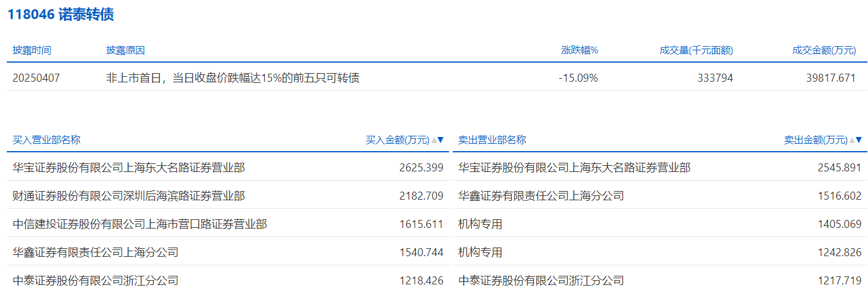Click the 披露时间 column header
Image resolution: width=868 pixels, height=293 pixels.
point(32,50)
